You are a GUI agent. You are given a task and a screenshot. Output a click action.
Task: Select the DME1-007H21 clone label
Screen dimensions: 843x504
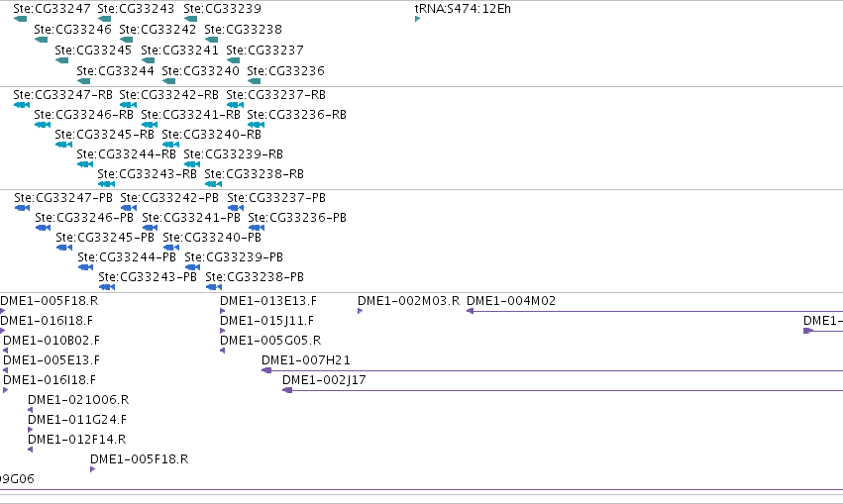(x=305, y=360)
